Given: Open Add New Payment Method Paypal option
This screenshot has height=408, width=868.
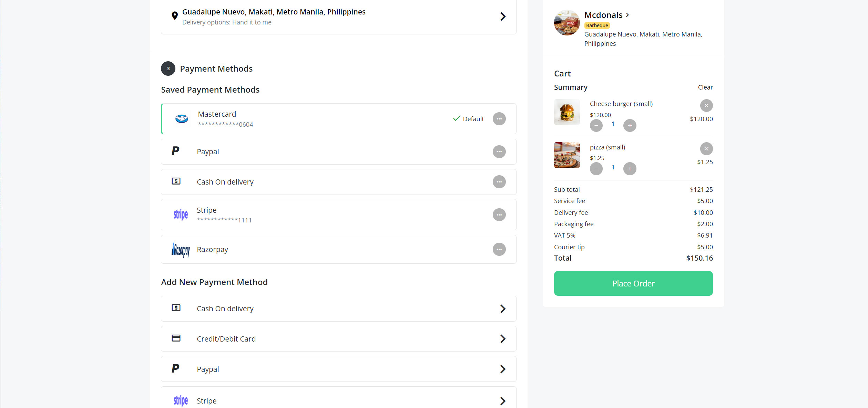Looking at the screenshot, I should 338,369.
